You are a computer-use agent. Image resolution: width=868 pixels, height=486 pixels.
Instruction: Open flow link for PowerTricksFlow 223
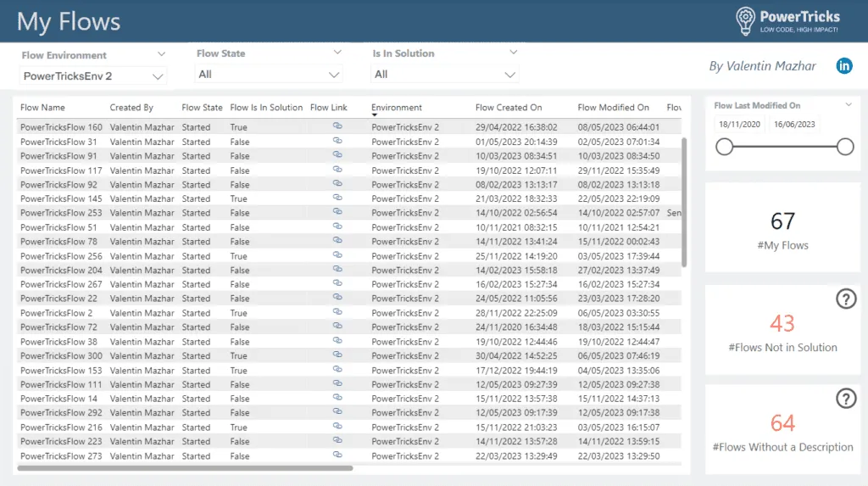[337, 440]
